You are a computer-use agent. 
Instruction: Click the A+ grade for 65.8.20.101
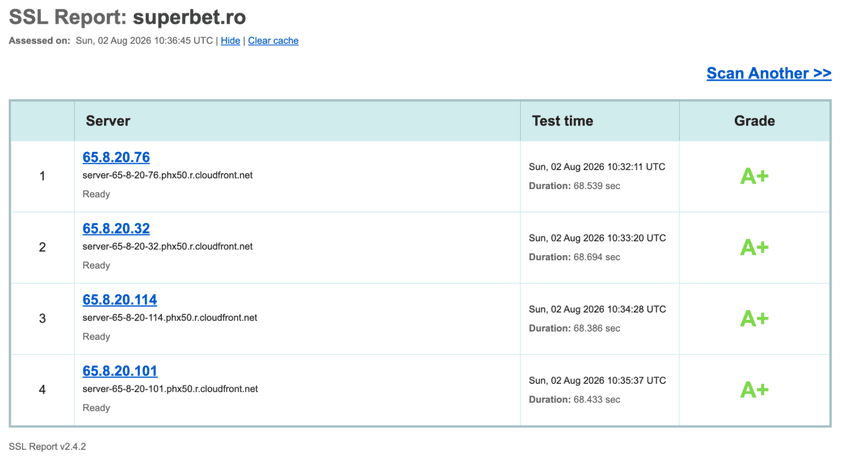pyautogui.click(x=754, y=390)
